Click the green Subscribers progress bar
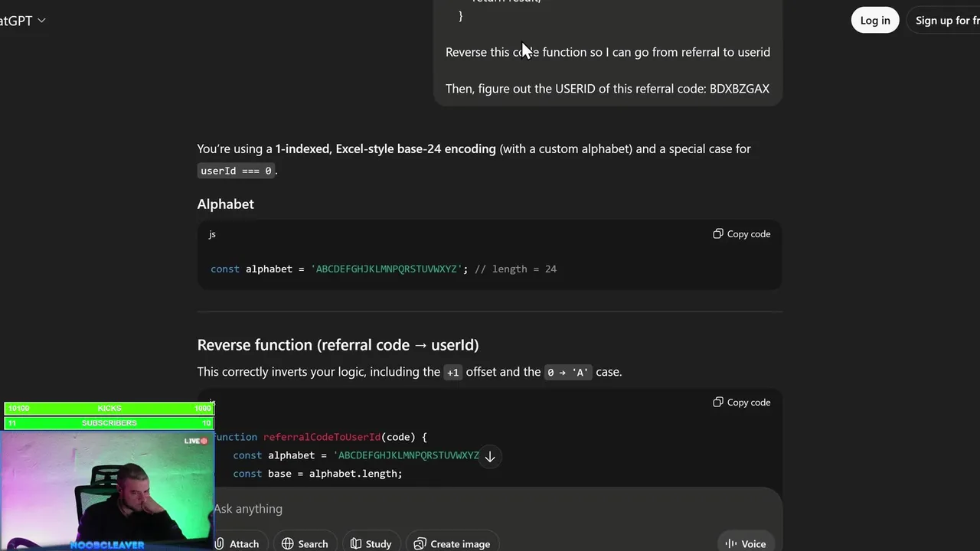The height and width of the screenshot is (551, 980). [109, 423]
